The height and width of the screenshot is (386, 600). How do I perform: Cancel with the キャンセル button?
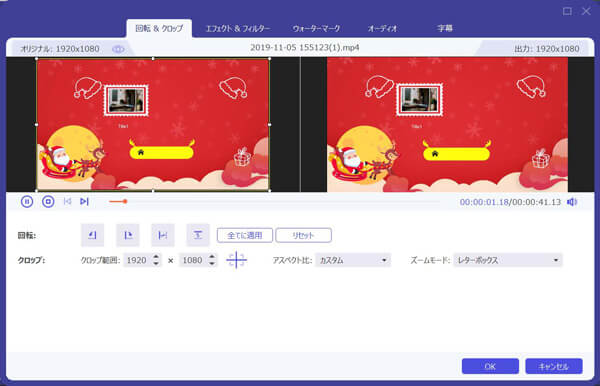point(554,366)
